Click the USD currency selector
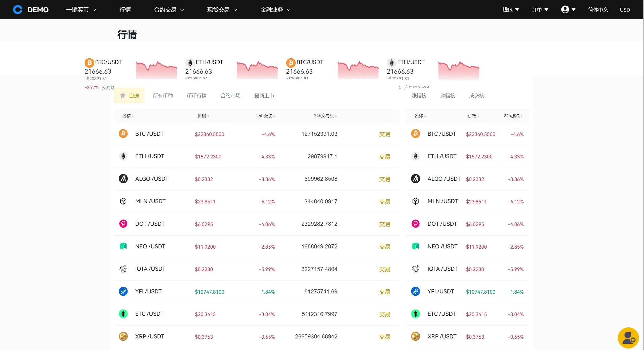Screen dimensions: 644x350 tap(625, 10)
